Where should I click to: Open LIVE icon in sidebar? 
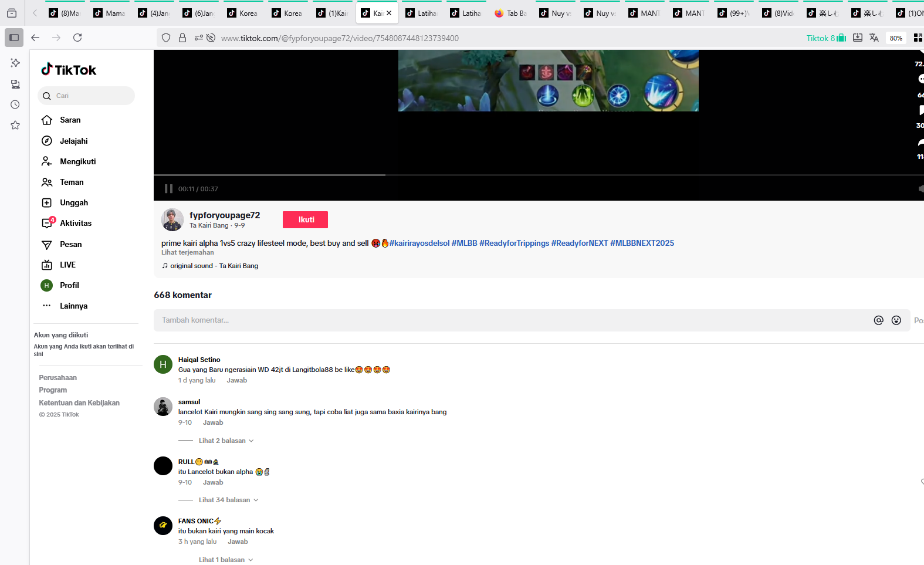pos(47,265)
